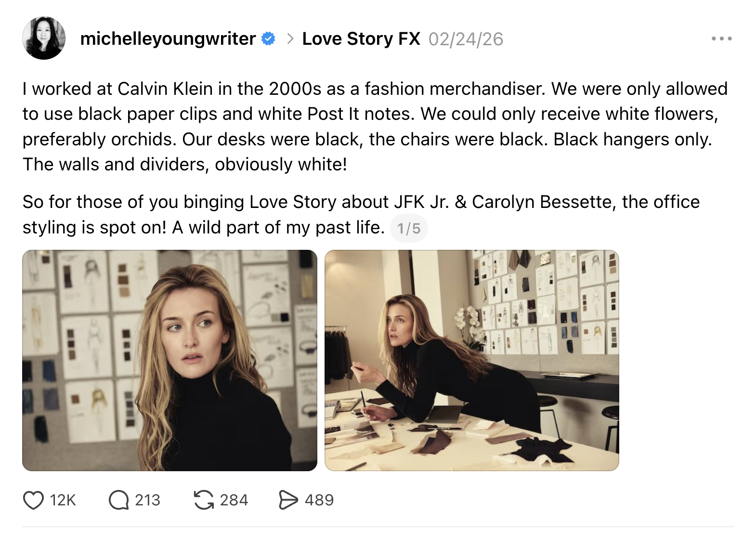
Task: View the 489 shares count
Action: [x=319, y=501]
